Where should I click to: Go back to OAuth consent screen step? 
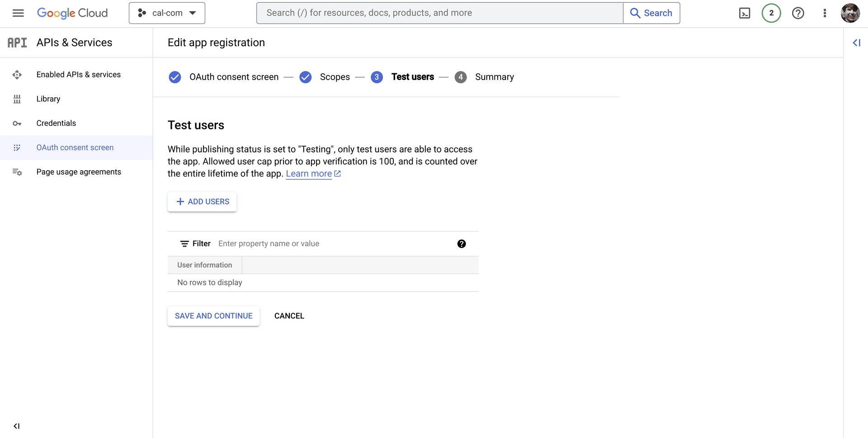233,77
